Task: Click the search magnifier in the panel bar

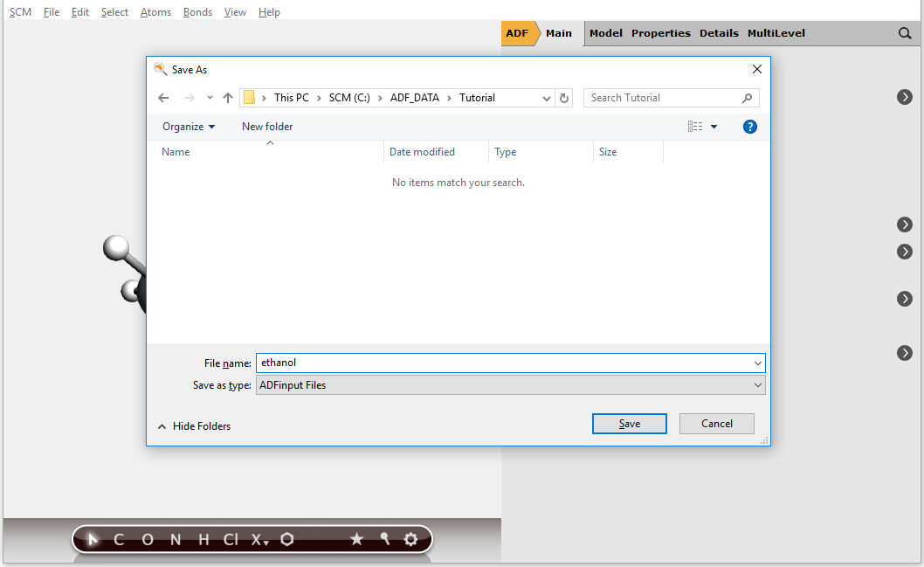Action: click(906, 32)
